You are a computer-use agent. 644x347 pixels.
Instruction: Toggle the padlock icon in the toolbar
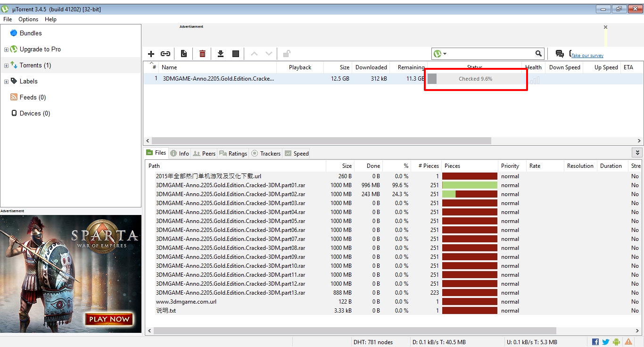point(287,53)
